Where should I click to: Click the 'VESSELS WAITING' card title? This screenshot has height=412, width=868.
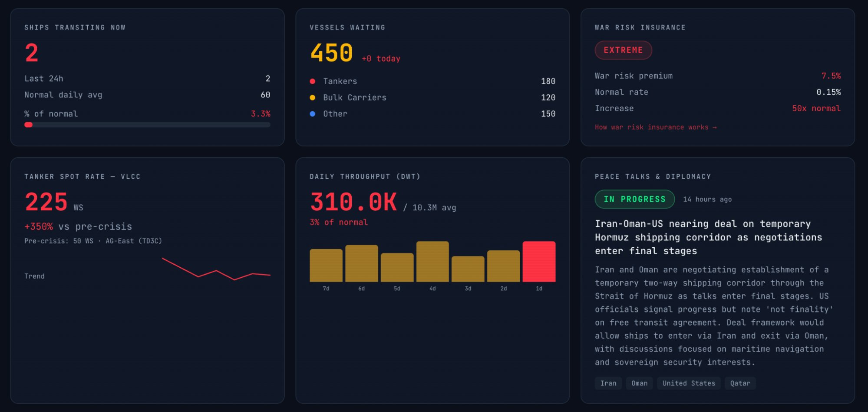347,27
